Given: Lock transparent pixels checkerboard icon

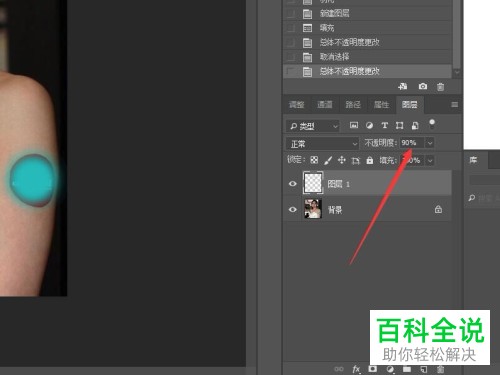Looking at the screenshot, I should pyautogui.click(x=314, y=160).
